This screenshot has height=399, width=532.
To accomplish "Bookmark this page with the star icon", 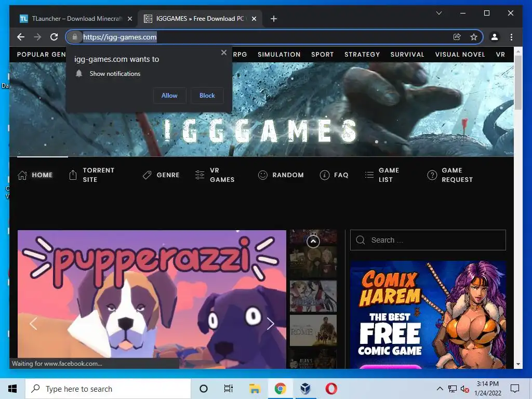I will [474, 37].
